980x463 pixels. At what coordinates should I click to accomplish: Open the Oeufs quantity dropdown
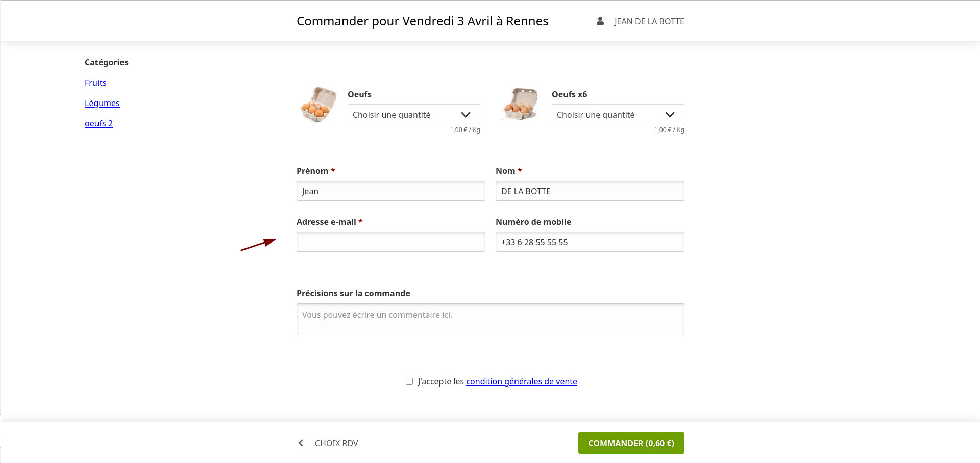(413, 115)
